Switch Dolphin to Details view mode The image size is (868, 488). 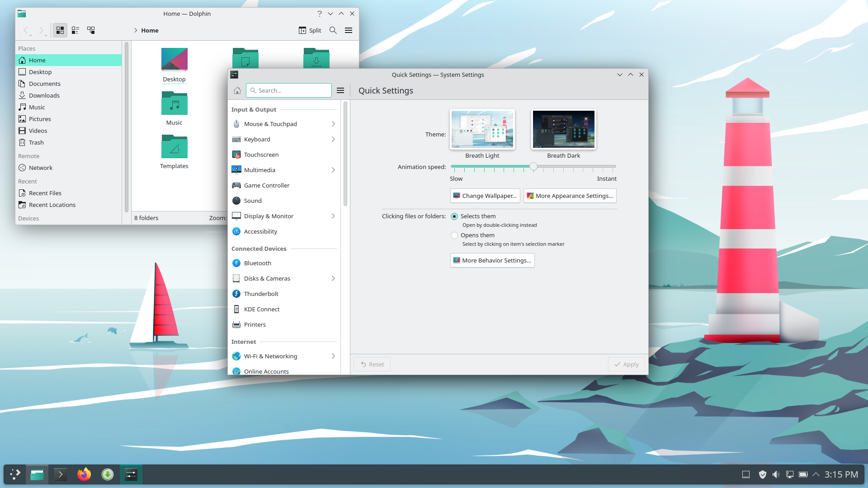pos(91,30)
